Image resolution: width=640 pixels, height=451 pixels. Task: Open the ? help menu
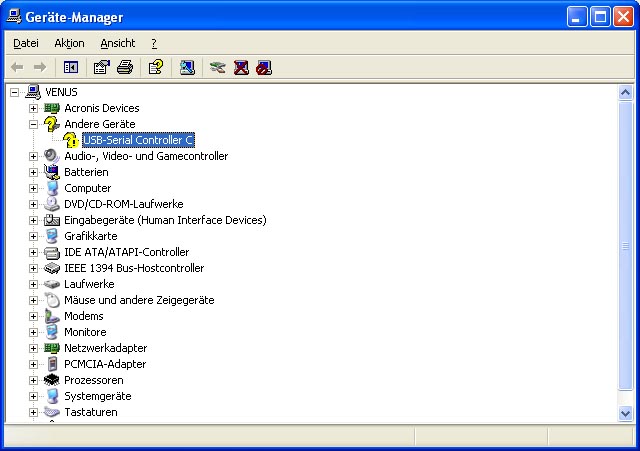click(154, 43)
